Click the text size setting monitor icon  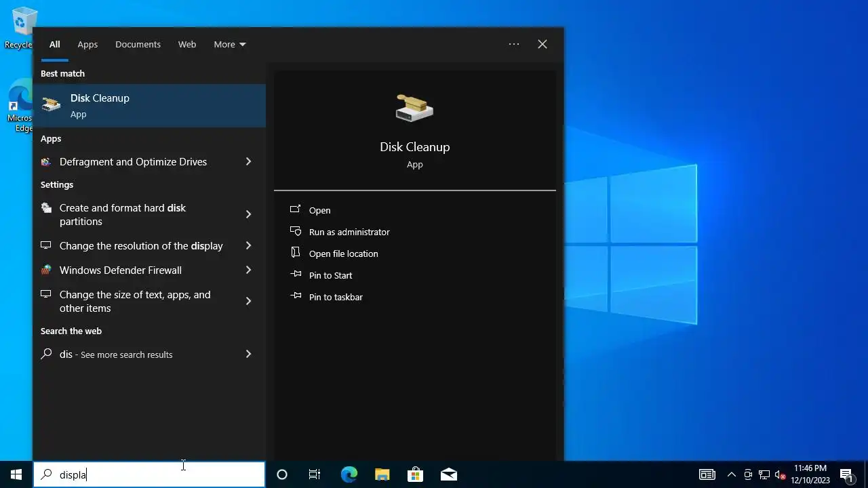(x=46, y=294)
